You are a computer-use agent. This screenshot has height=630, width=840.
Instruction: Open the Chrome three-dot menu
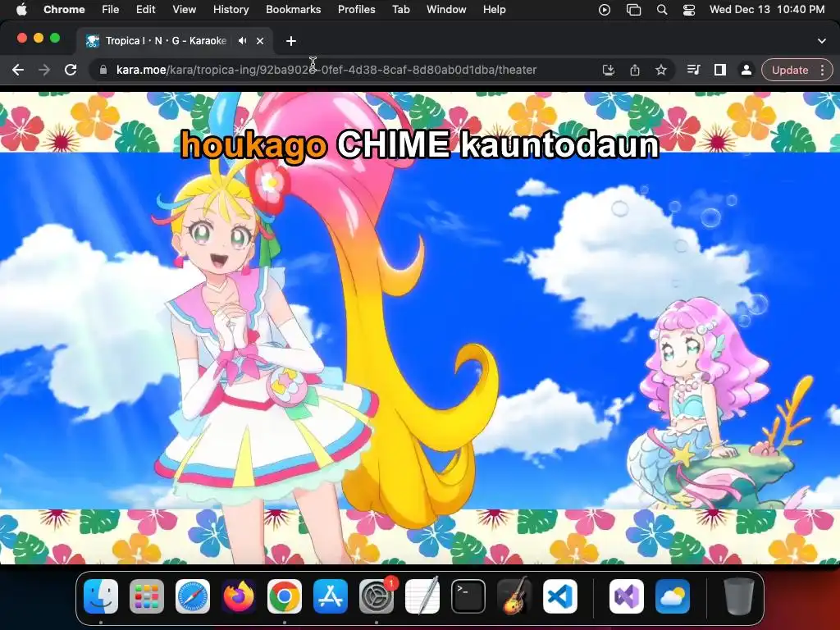coord(822,70)
